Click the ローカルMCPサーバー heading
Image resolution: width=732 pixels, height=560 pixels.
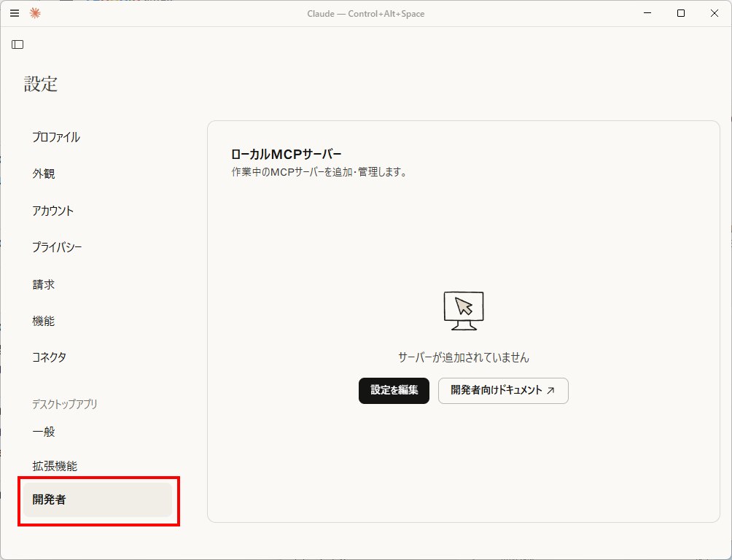coord(287,154)
